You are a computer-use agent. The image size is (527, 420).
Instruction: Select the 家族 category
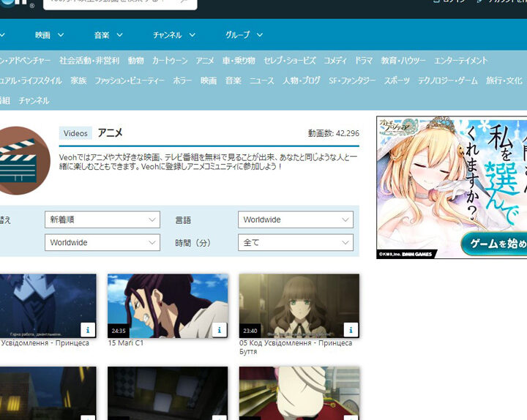[78, 80]
